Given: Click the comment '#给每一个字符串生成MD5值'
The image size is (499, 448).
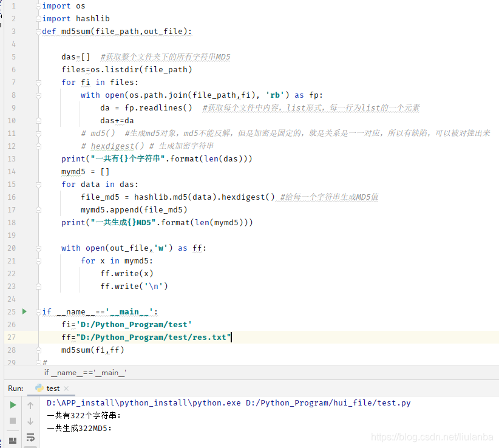Looking at the screenshot, I should (330, 197).
